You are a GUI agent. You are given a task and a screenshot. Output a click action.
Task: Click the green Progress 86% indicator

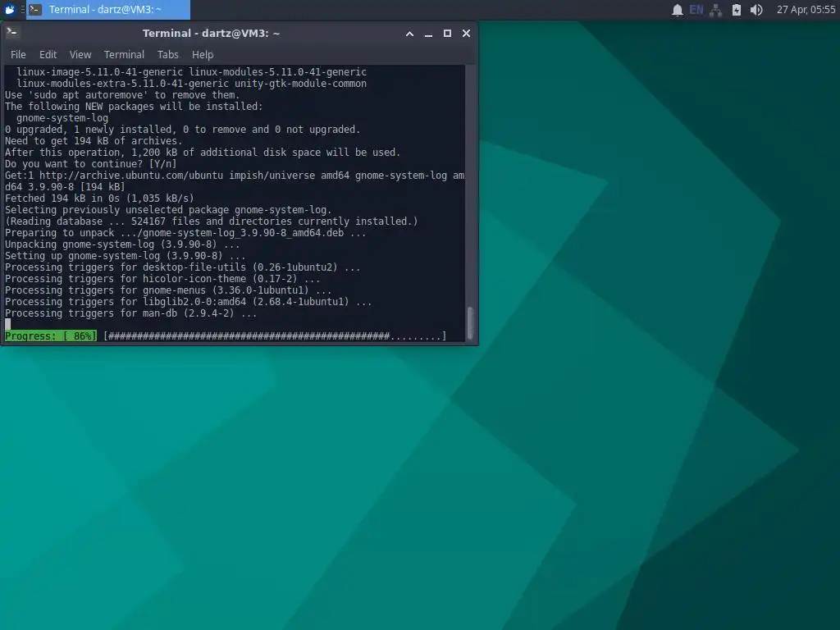click(x=51, y=336)
